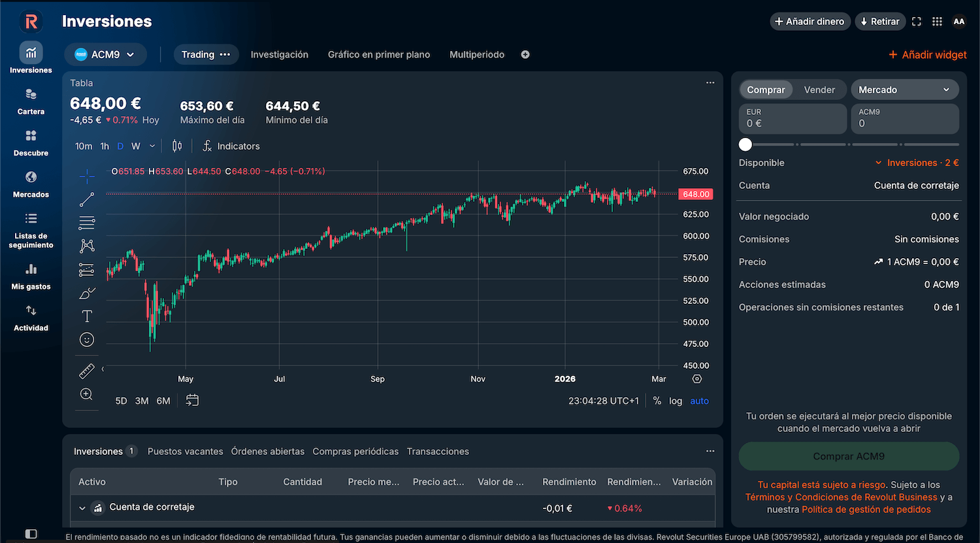Select the Comprar toggle
Image resolution: width=980 pixels, height=543 pixels.
[x=766, y=90]
